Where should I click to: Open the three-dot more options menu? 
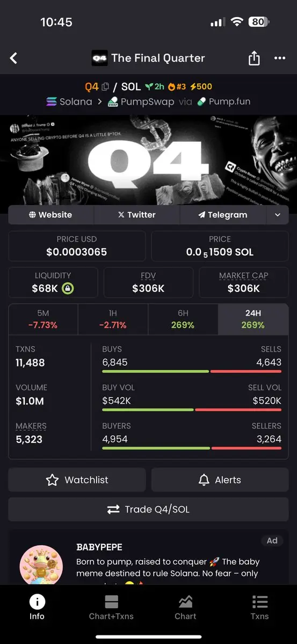[x=280, y=58]
